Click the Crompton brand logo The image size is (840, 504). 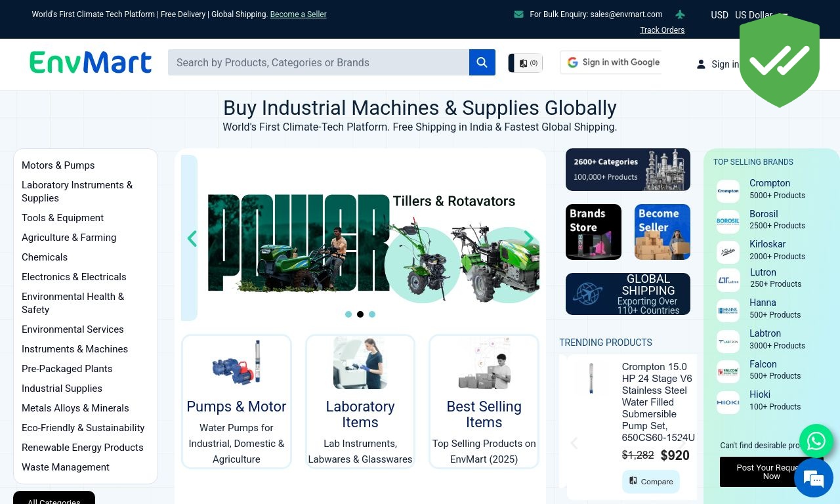728,191
